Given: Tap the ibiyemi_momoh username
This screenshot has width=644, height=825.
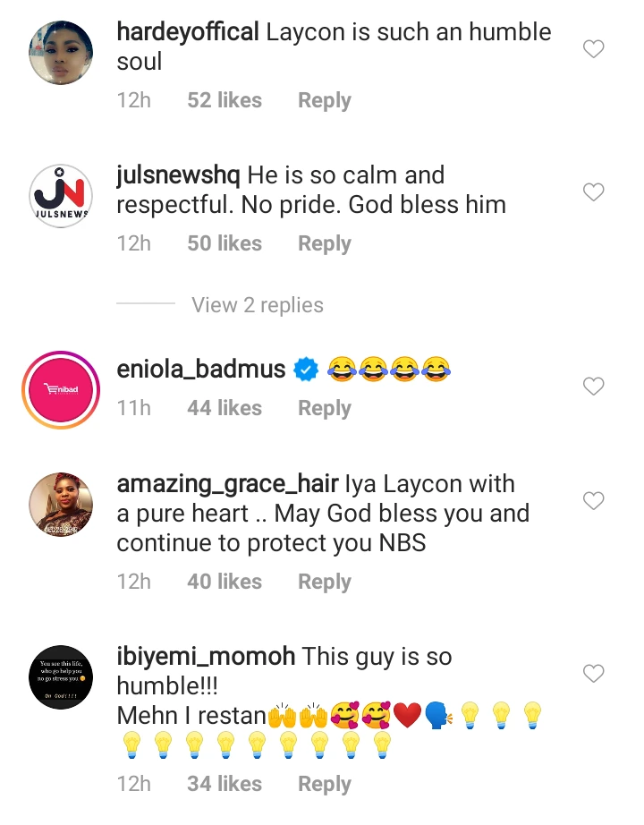Looking at the screenshot, I should 206,657.
